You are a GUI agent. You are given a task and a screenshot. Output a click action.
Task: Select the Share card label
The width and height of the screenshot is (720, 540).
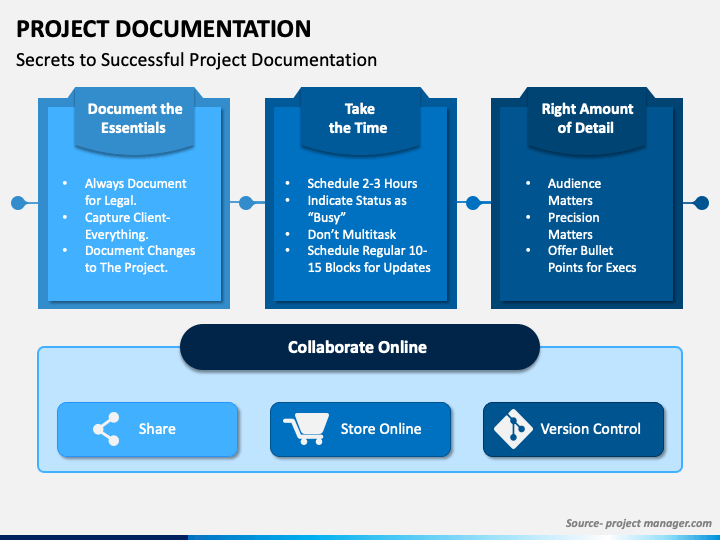pyautogui.click(x=157, y=429)
